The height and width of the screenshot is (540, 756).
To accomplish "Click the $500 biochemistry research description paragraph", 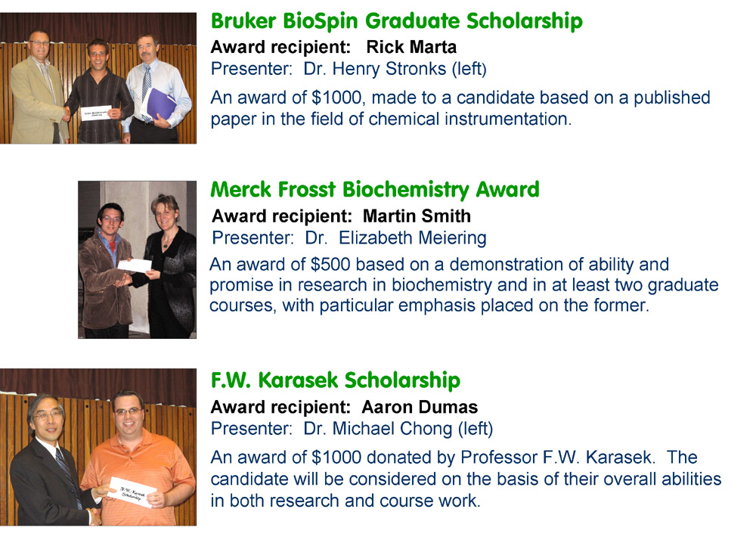I will click(463, 286).
